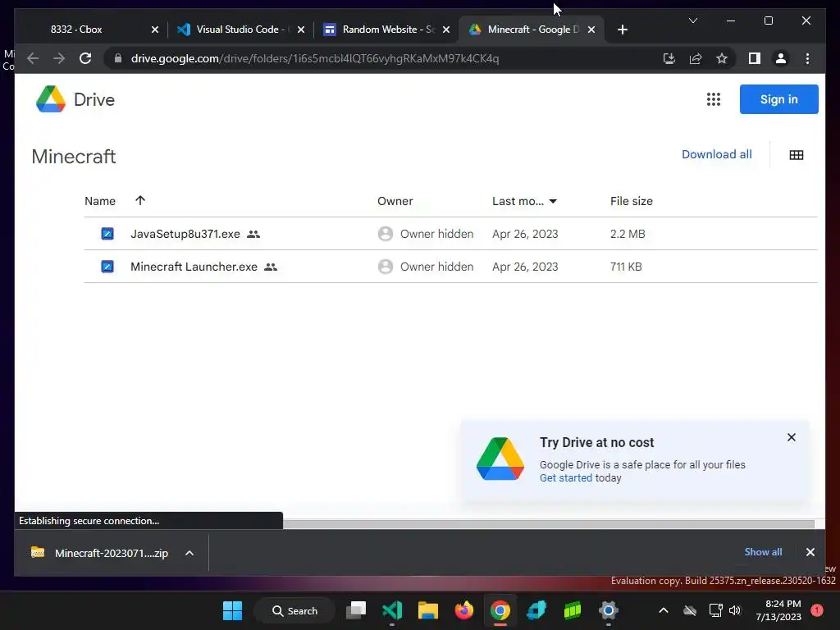Click the File size column header
Viewport: 840px width, 630px height.
[631, 201]
